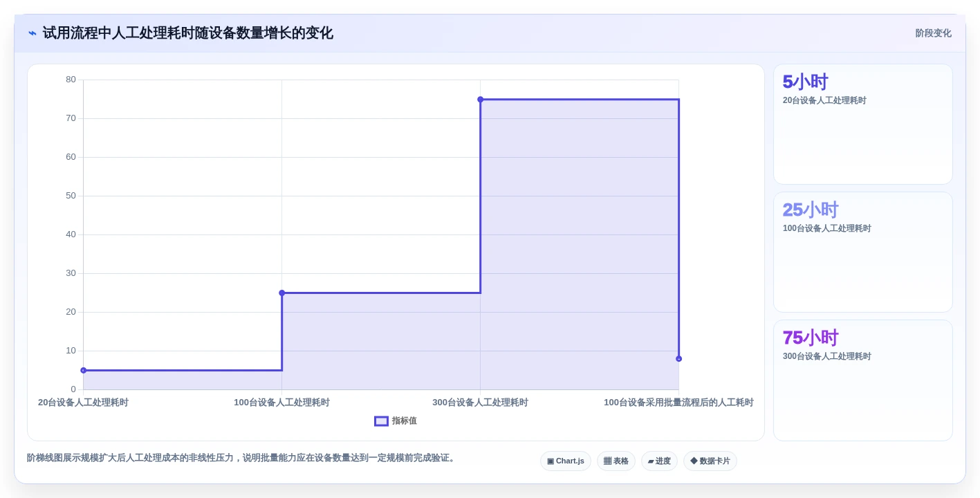Click the 指标值 legend label
The width and height of the screenshot is (980, 498).
point(405,421)
